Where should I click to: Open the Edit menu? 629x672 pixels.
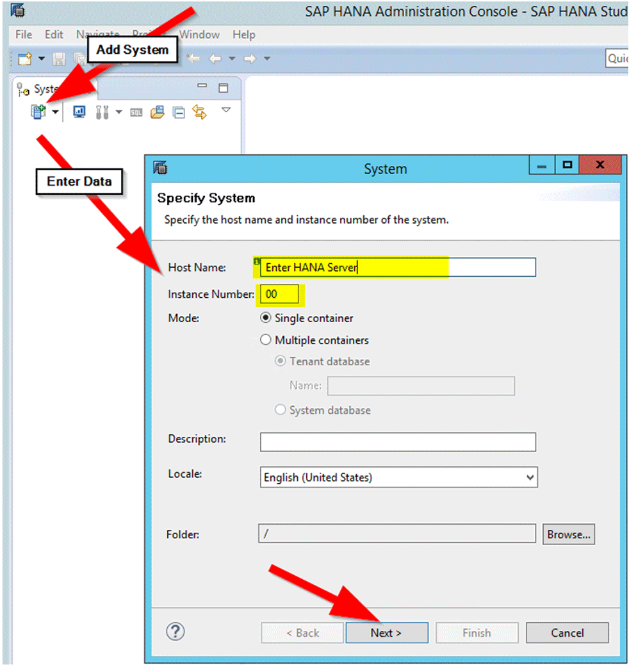tap(54, 35)
